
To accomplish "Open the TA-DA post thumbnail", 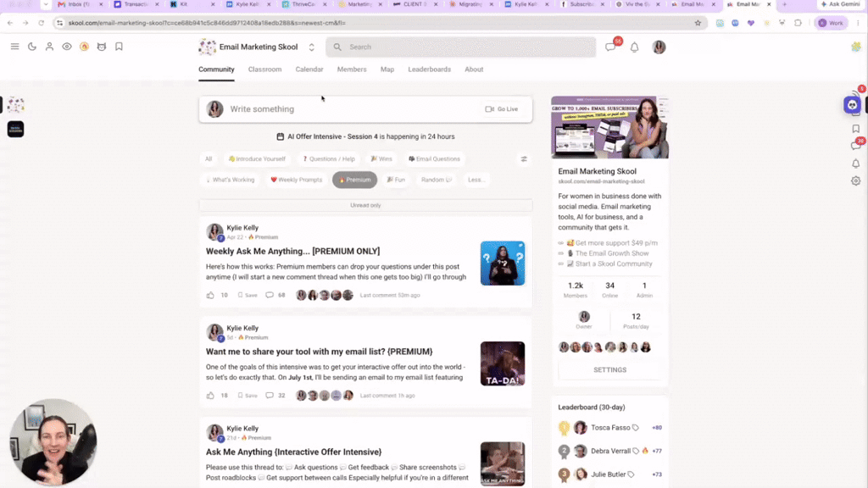I will click(x=502, y=363).
